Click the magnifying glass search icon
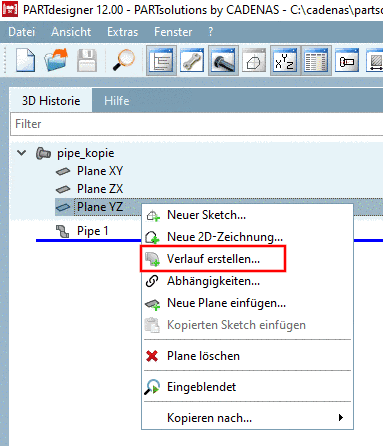Viewport: 383px width, 446px height. click(x=123, y=60)
